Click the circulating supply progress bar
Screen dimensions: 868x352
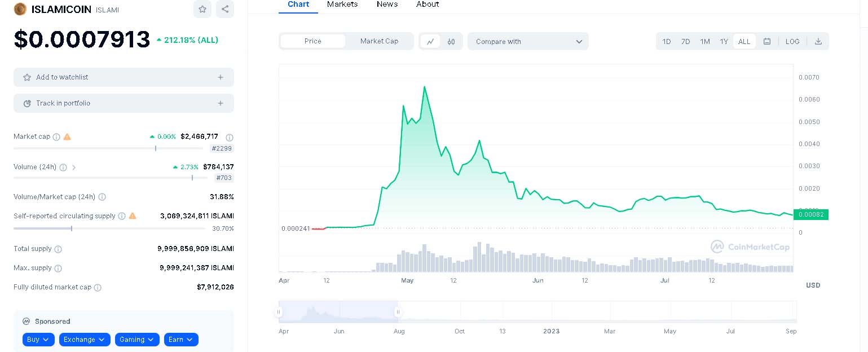pos(109,228)
